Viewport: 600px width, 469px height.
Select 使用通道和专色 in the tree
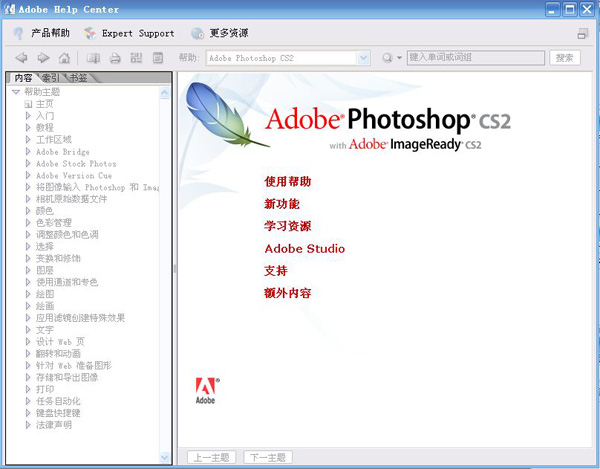[x=67, y=282]
